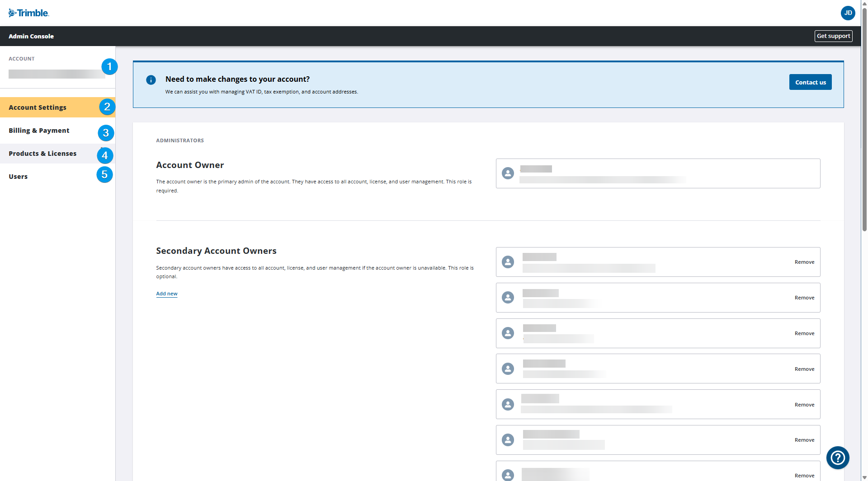Remove the first secondary account owner
This screenshot has height=481, width=868.
804,262
